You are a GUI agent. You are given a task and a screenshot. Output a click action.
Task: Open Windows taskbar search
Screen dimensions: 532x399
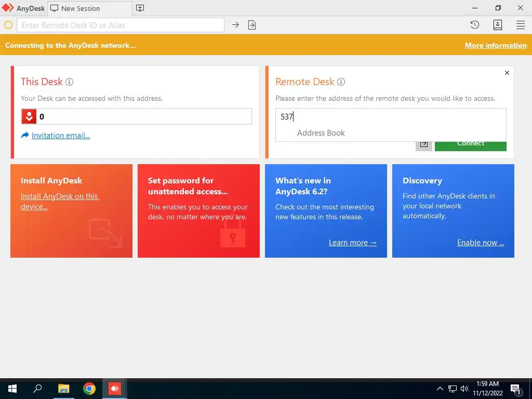[37, 389]
